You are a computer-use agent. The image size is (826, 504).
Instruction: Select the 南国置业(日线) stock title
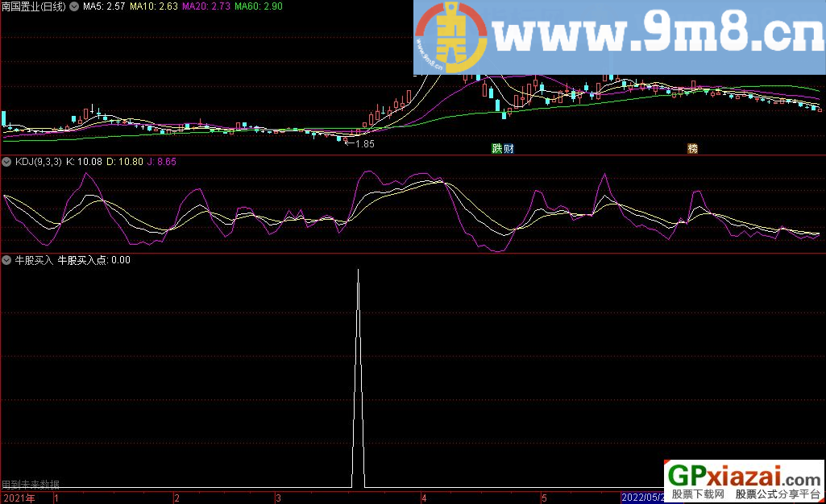coord(34,6)
